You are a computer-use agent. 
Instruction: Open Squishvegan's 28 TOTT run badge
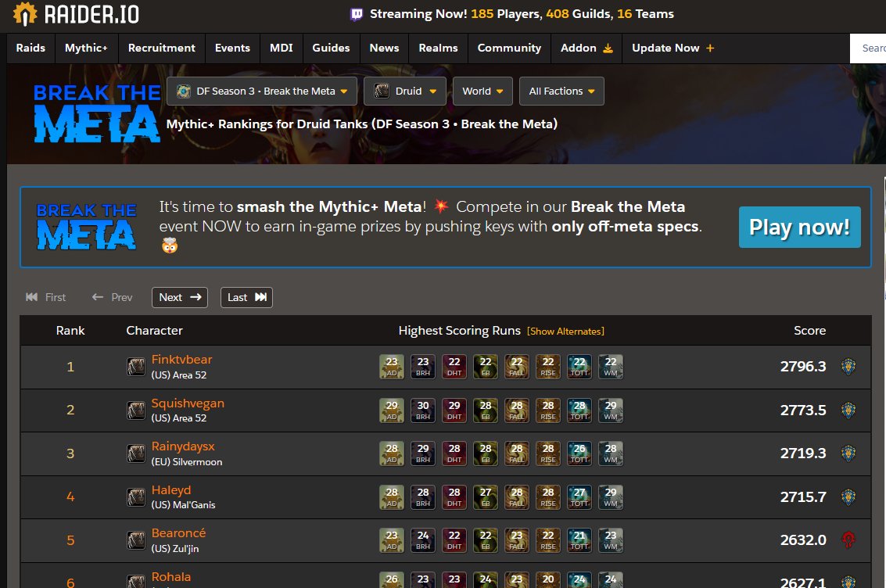click(x=579, y=410)
